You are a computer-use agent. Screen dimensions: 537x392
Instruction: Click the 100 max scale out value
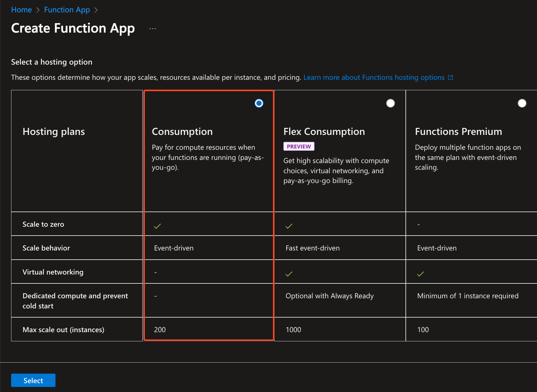[423, 330]
